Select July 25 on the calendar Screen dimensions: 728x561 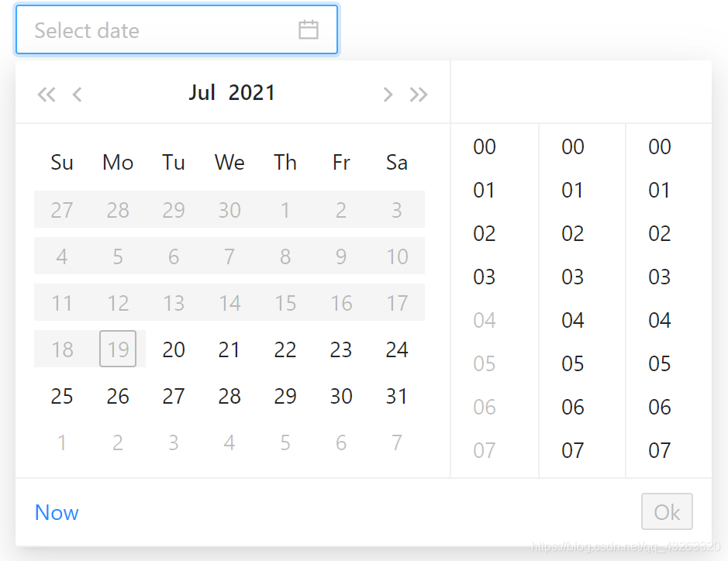pyautogui.click(x=62, y=396)
